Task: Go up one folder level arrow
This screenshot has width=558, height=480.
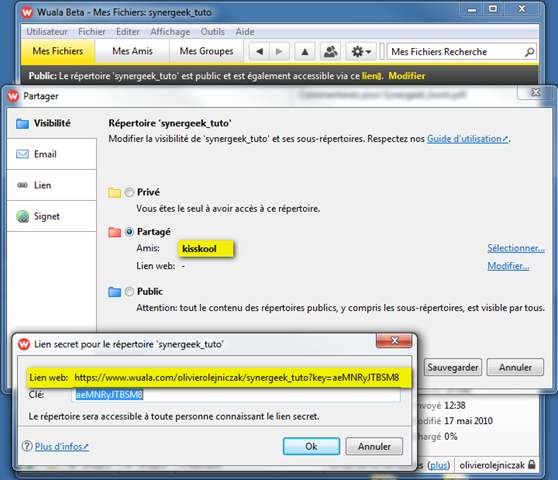Action: click(x=305, y=52)
